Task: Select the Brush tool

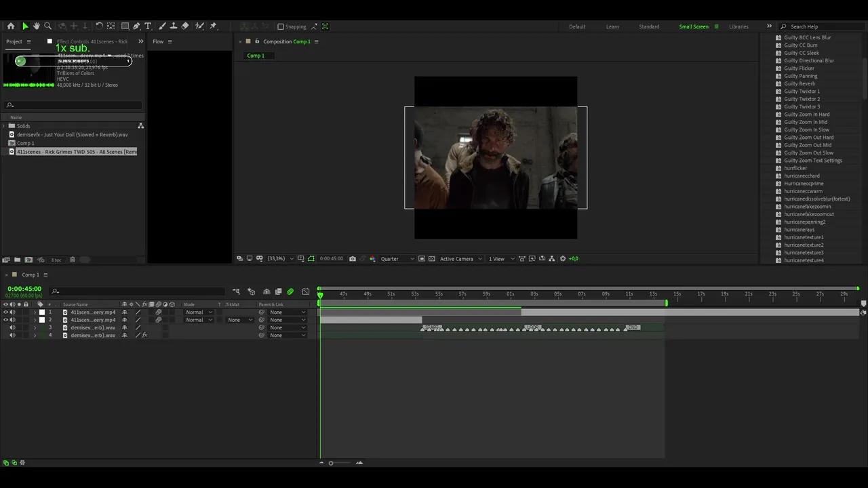Action: 161,27
